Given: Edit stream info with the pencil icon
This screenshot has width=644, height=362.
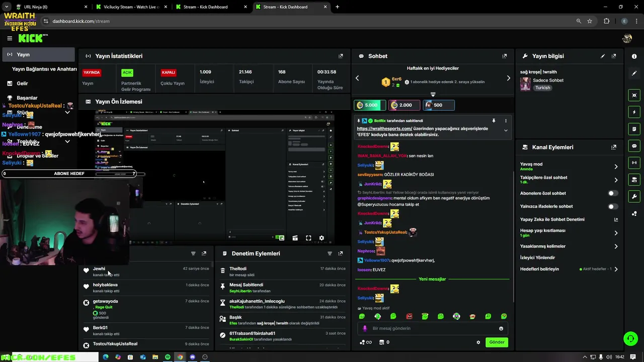Looking at the screenshot, I should (603, 56).
